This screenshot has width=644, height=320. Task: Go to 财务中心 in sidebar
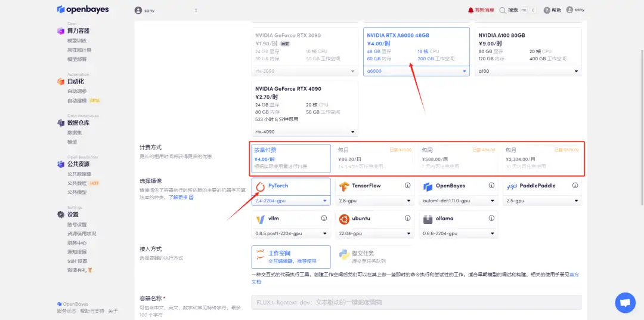tap(77, 242)
